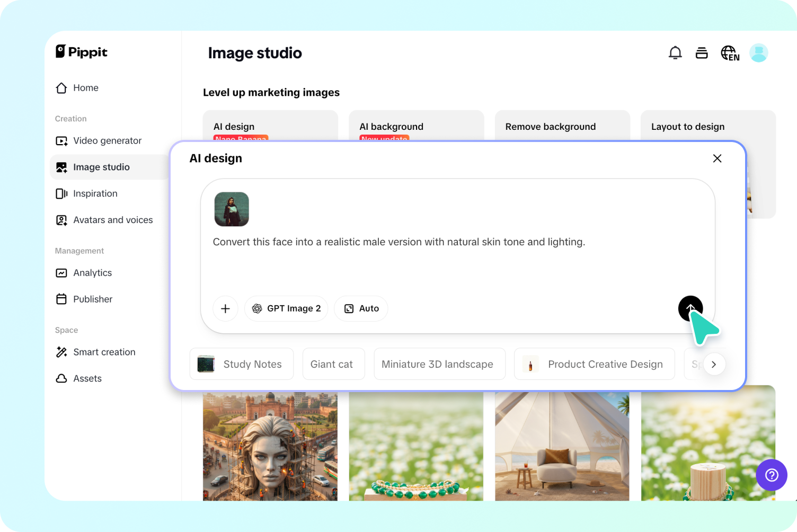This screenshot has height=532, width=797.
Task: Click Study Notes thumbnail icon
Action: [x=206, y=364]
